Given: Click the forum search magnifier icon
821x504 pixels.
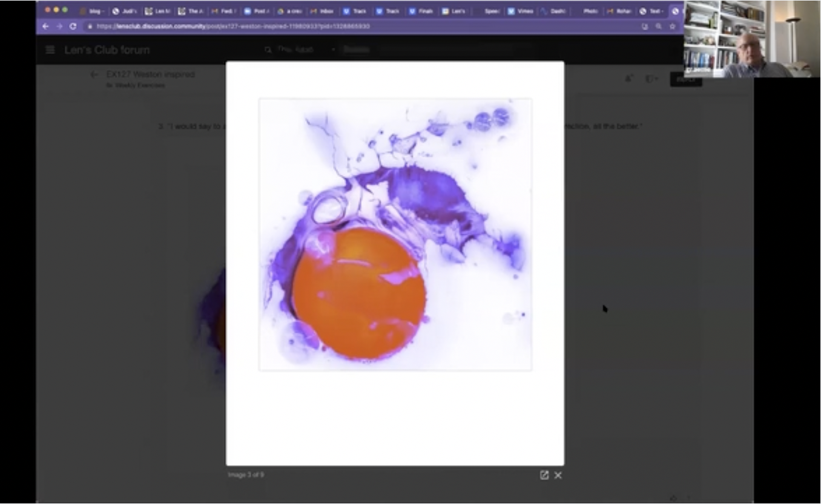Looking at the screenshot, I should tap(268, 50).
